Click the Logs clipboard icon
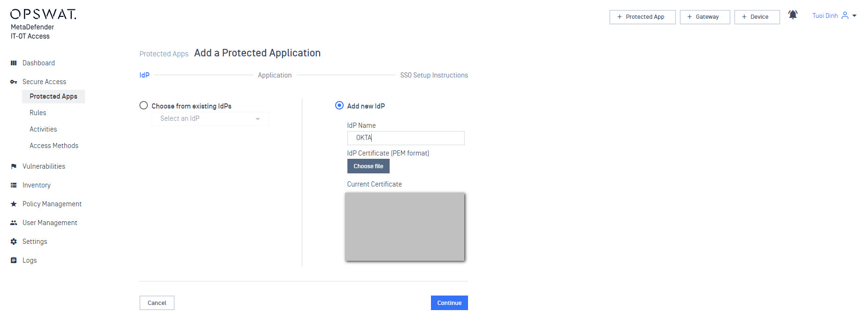 click(14, 260)
